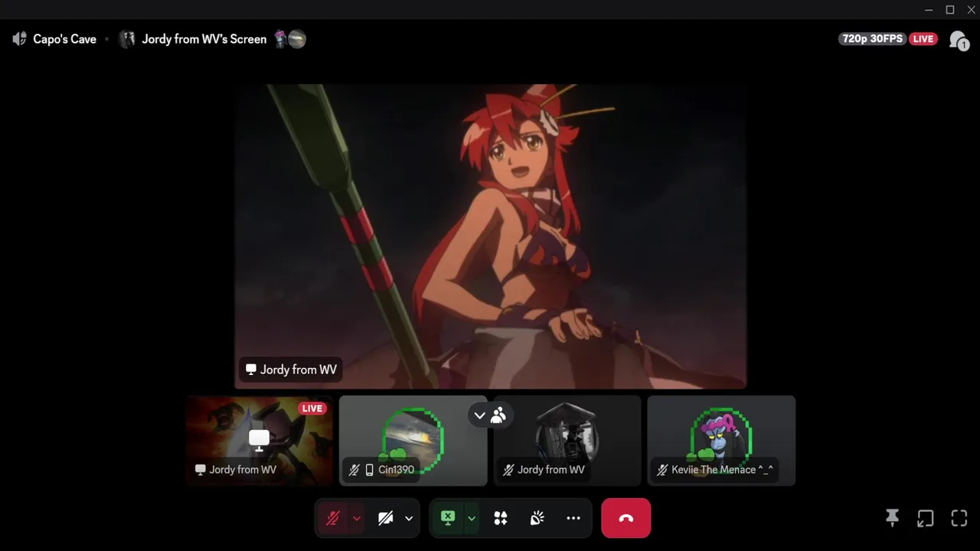Enter full screen mode

click(959, 518)
